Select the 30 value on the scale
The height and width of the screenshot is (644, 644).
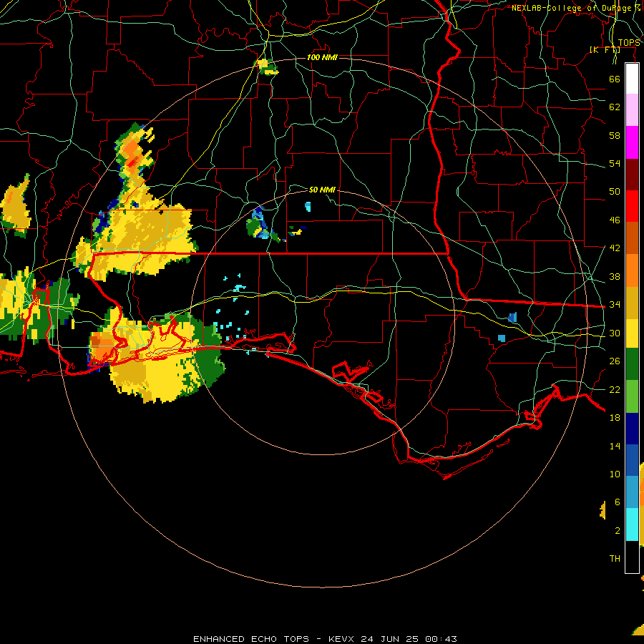(615, 333)
